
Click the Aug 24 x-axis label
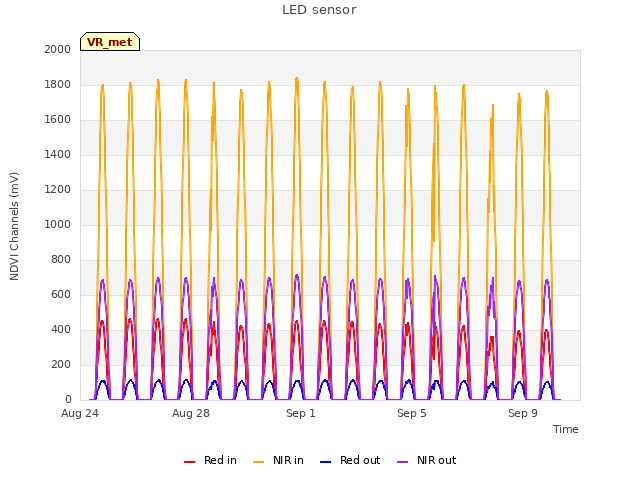tap(80, 413)
